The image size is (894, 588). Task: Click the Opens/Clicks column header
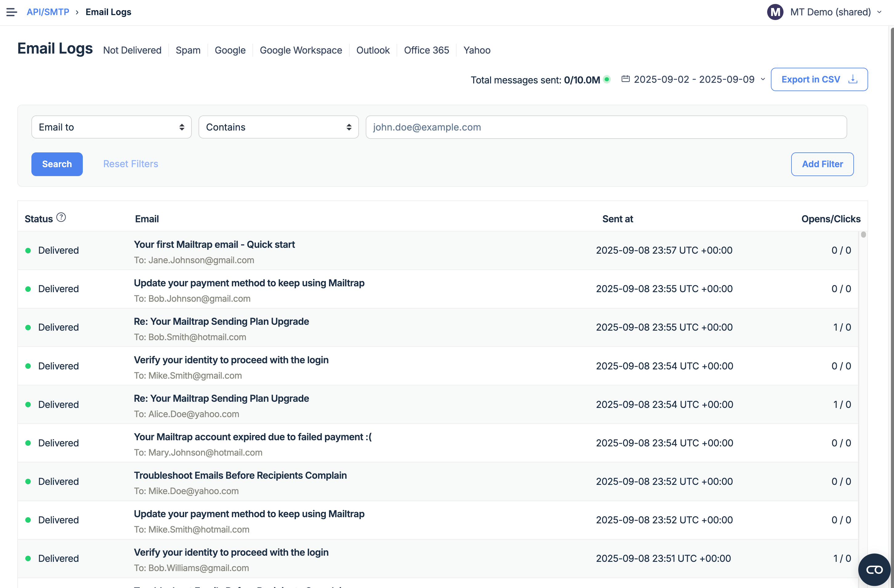(x=831, y=219)
